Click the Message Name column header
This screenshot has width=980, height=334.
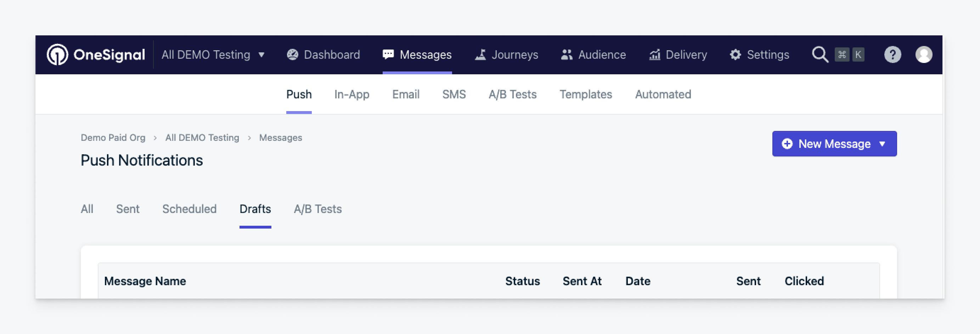(145, 281)
